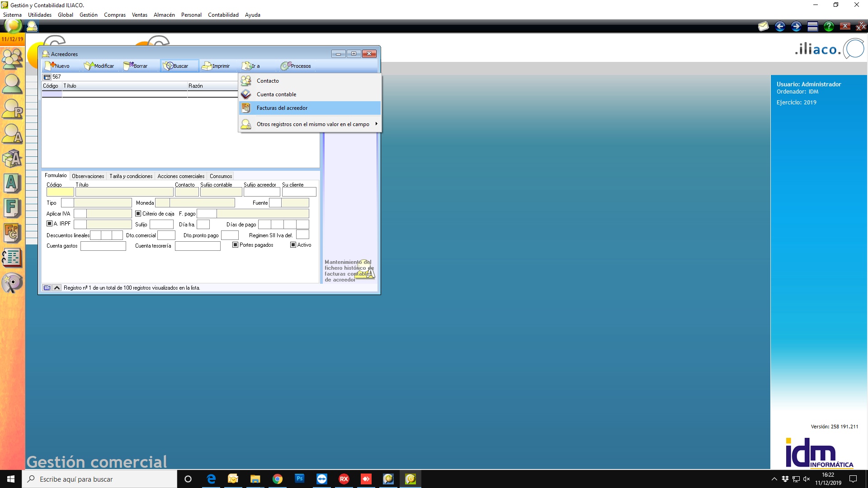Click the Cuenta tesorería input field

(x=198, y=246)
